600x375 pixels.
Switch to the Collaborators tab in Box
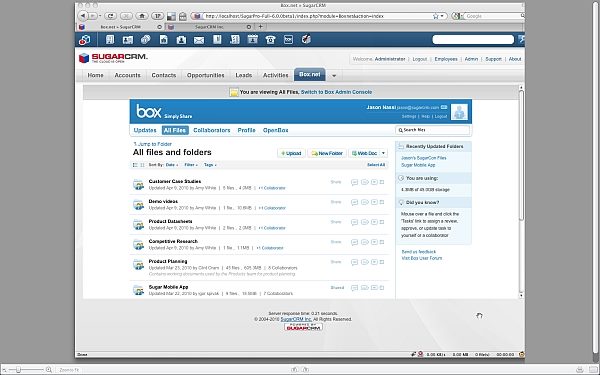pyautogui.click(x=212, y=130)
